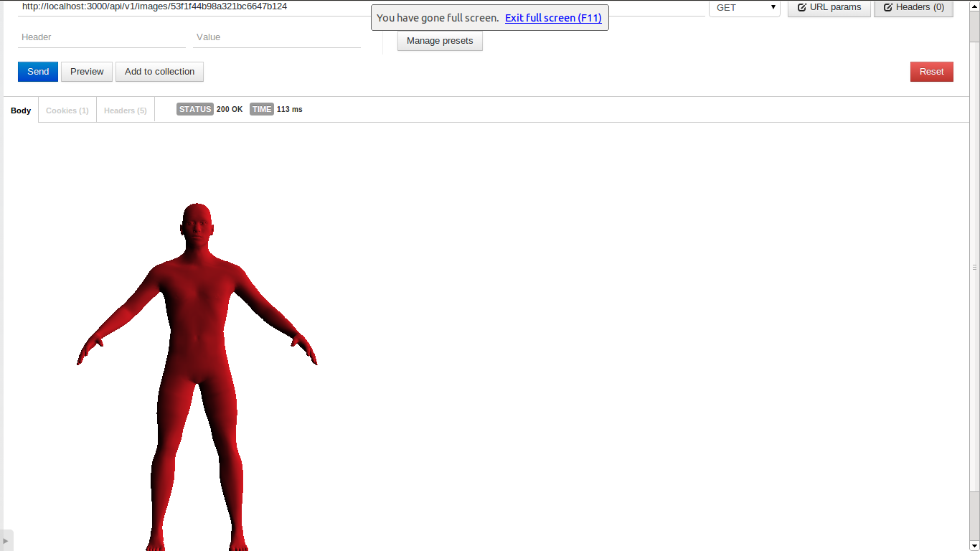The image size is (980, 551).
Task: Open Manage presets button
Action: point(440,41)
